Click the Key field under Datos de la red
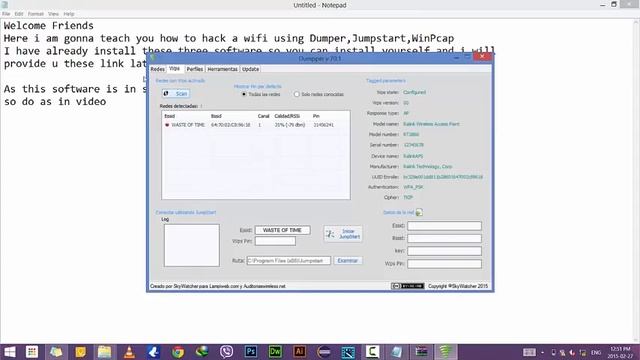 click(x=444, y=251)
